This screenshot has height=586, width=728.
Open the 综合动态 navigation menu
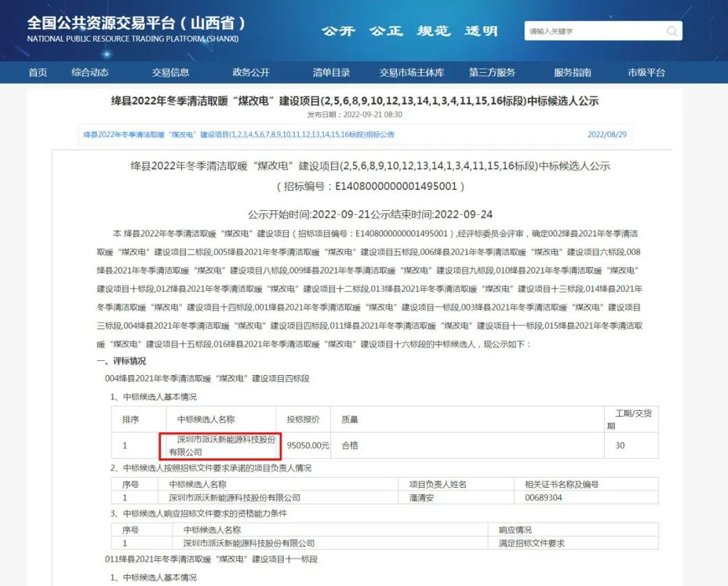(x=90, y=73)
